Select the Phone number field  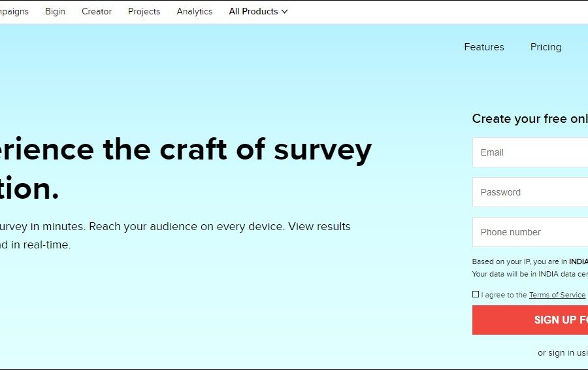point(531,232)
